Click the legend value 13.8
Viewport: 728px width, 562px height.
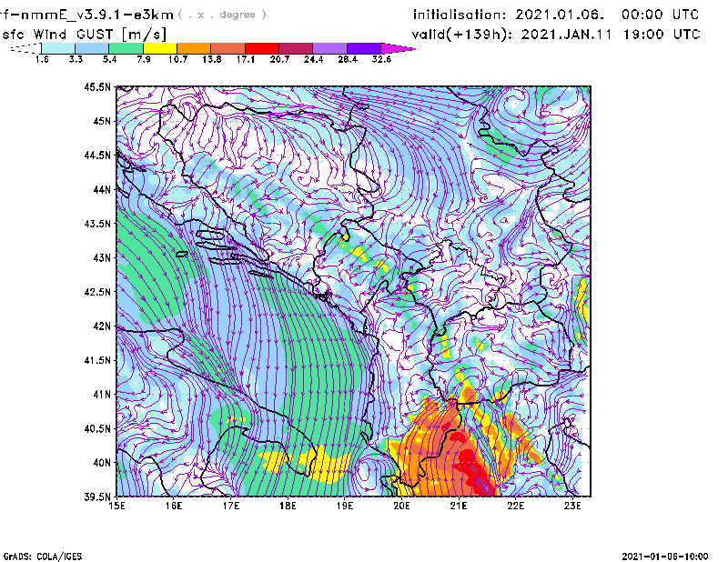pos(212,59)
